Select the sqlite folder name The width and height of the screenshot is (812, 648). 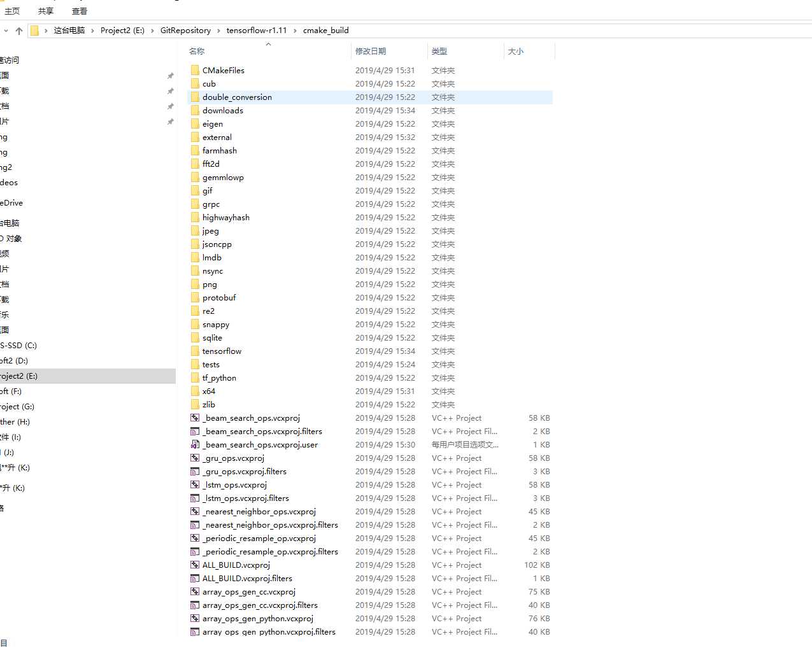212,337
